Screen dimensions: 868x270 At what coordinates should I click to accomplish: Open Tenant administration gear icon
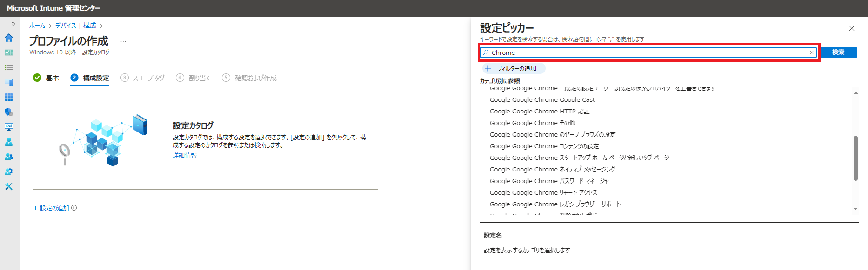8,171
